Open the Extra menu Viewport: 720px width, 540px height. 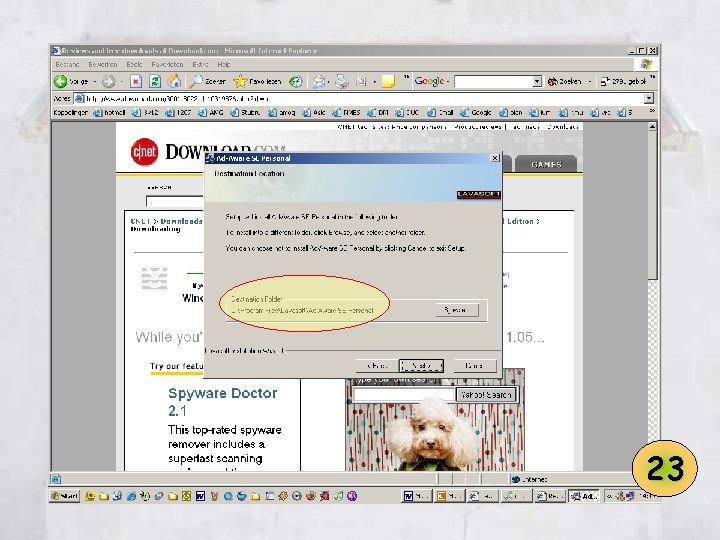(200, 65)
